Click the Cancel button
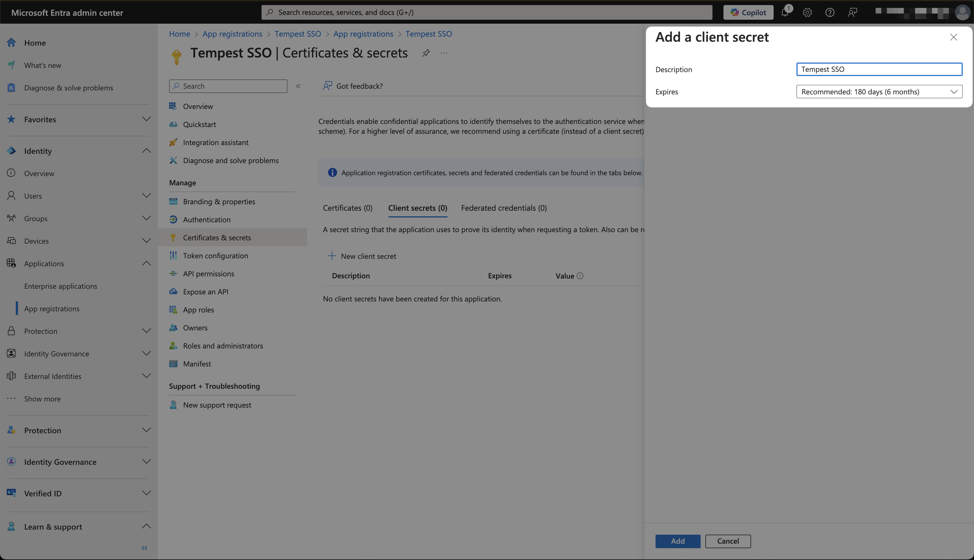 coord(728,541)
